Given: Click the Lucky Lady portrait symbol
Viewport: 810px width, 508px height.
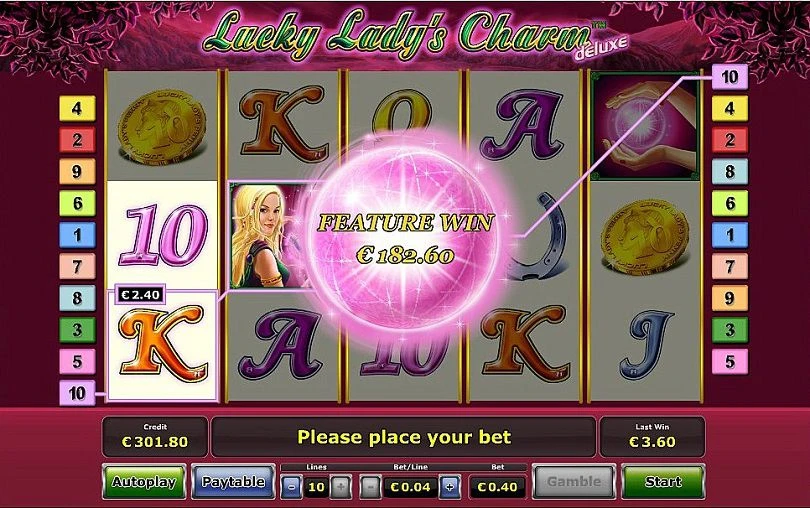Looking at the screenshot, I should pos(270,235).
